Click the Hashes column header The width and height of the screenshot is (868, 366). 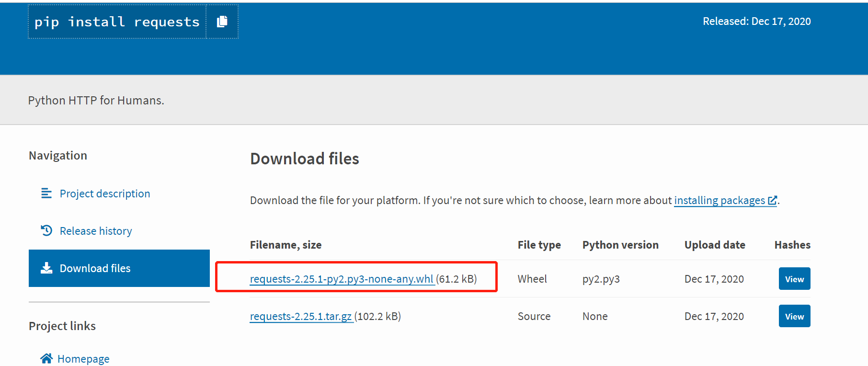792,245
